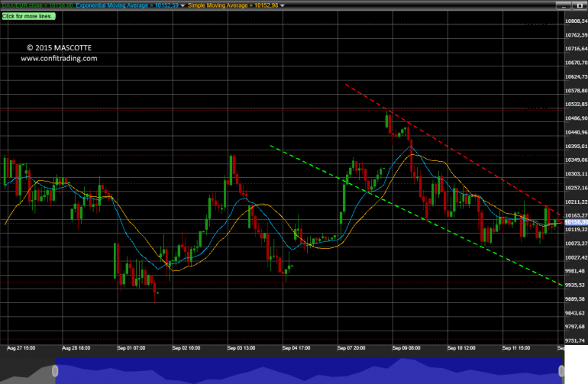Click the Simple Moving Average legend label
The image size is (588, 384).
coord(233,5)
